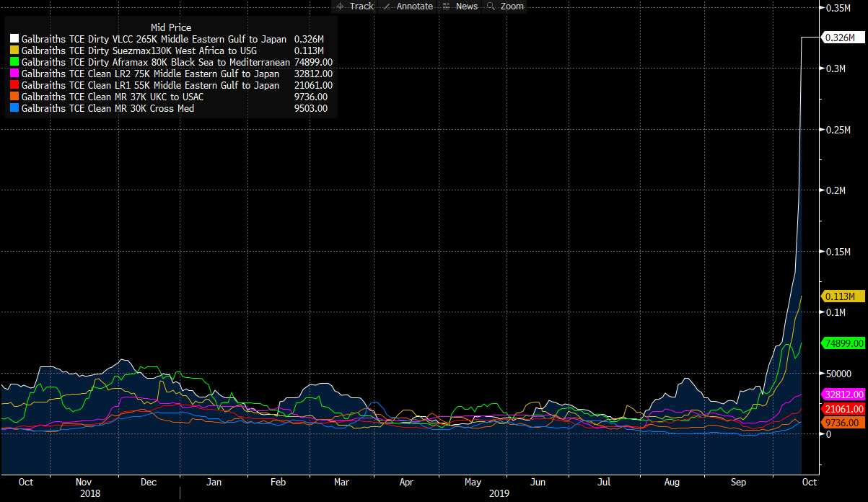868x502 pixels.
Task: Click the Jun label on the time axis
Action: (537, 482)
